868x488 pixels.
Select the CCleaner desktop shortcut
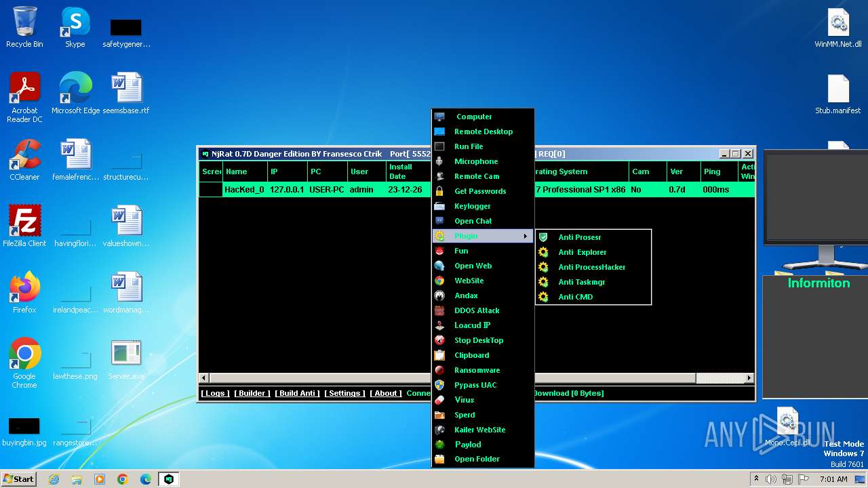click(24, 161)
